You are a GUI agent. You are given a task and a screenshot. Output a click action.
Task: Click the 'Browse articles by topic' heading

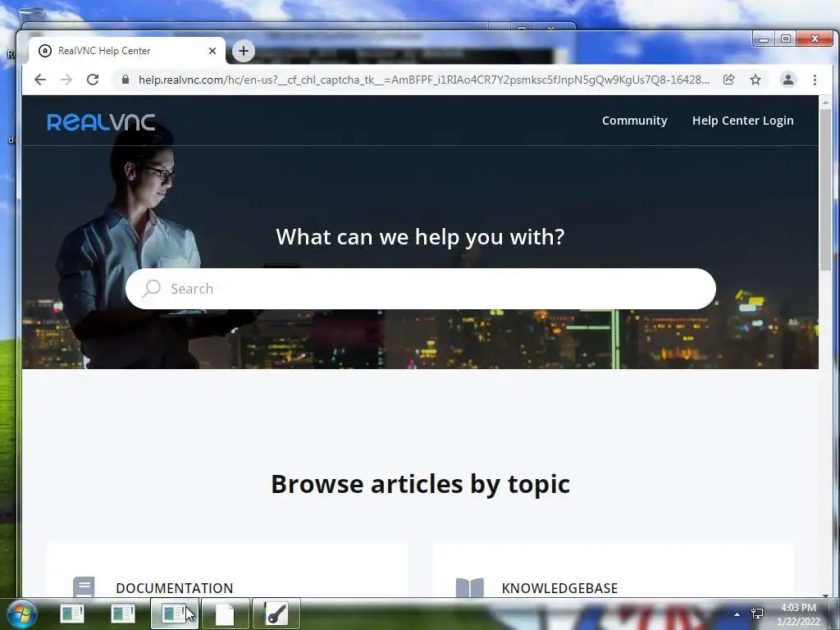421,484
